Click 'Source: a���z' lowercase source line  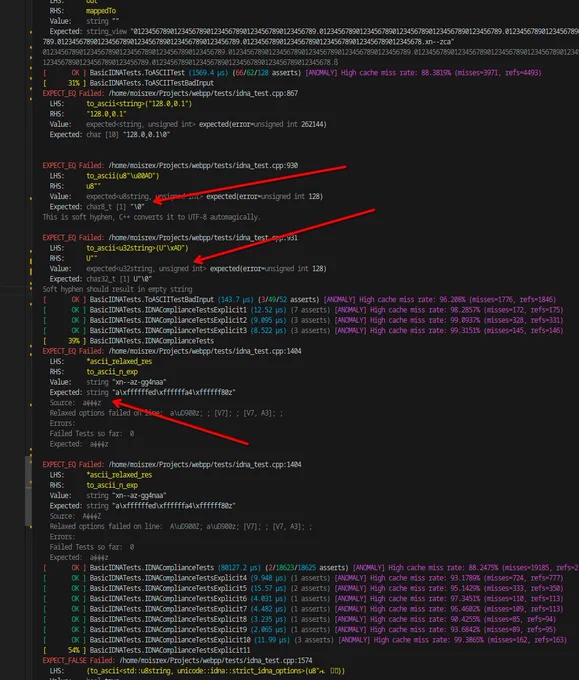(x=75, y=403)
